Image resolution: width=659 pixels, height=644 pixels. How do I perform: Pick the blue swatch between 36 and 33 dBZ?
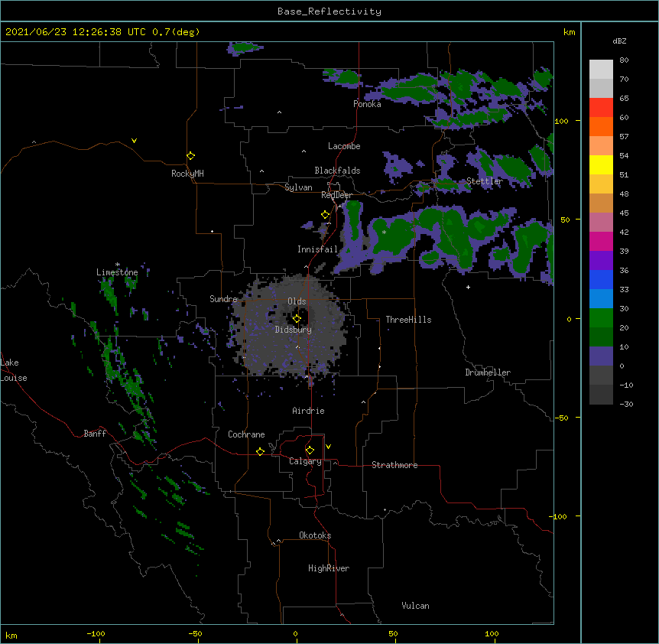point(601,280)
